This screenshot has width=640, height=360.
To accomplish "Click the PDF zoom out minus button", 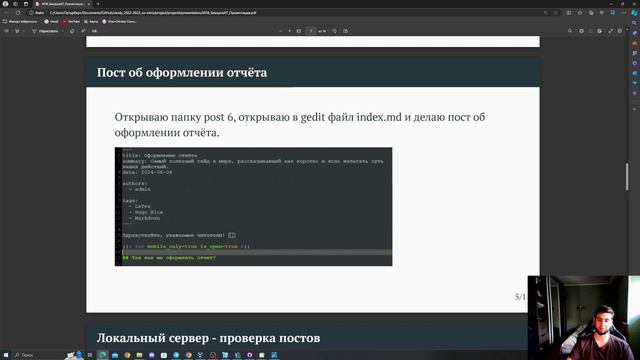I will pyautogui.click(x=280, y=31).
